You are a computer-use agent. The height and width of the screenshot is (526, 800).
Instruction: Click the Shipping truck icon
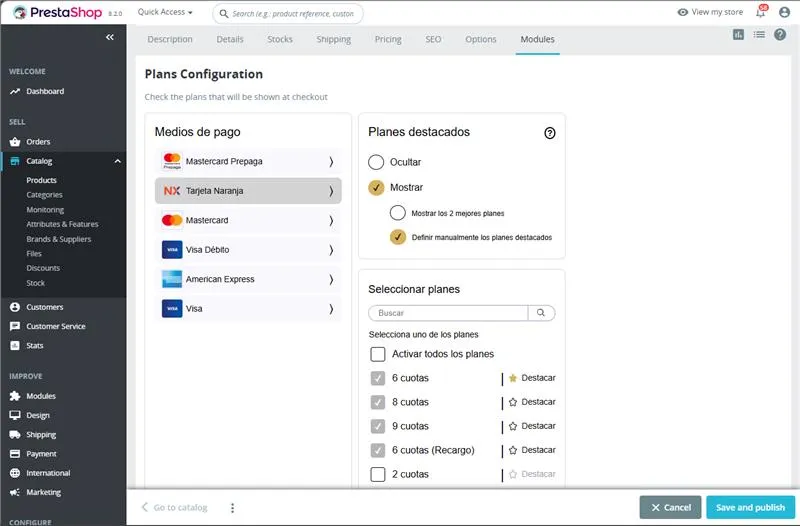click(15, 435)
